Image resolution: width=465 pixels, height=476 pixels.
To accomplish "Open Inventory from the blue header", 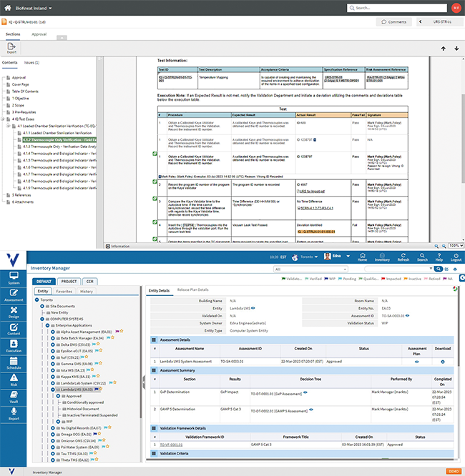I will [382, 257].
